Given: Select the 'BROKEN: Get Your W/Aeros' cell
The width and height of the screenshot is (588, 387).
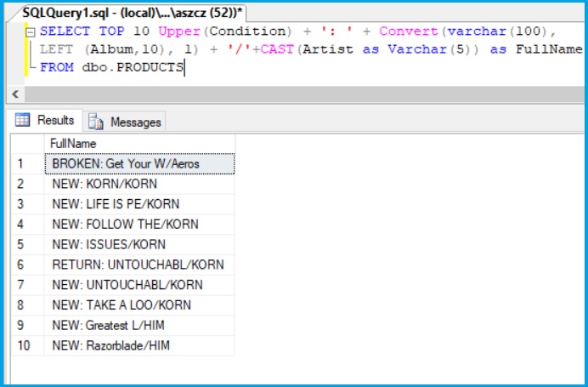Looking at the screenshot, I should click(139, 163).
